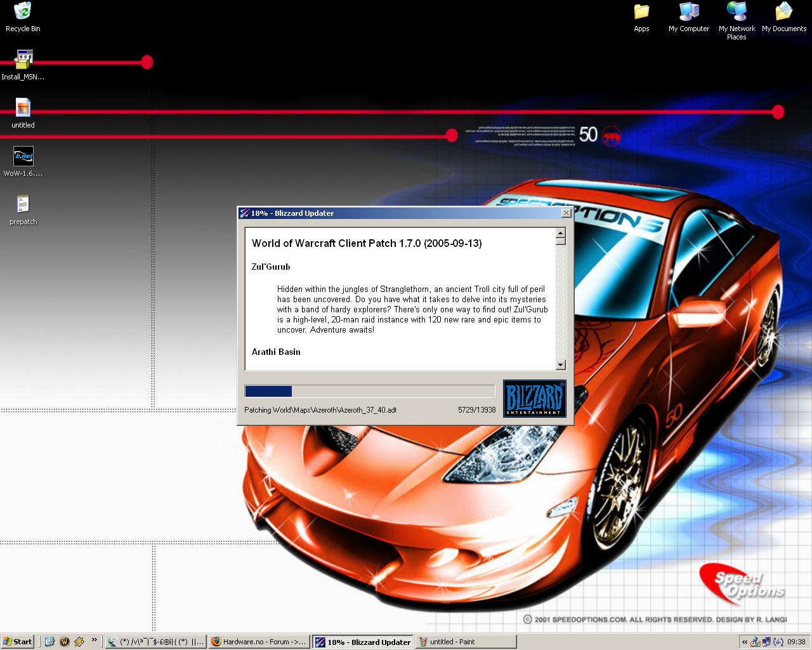The image size is (812, 650).
Task: Close the Blizzard Updater window
Action: 566,213
